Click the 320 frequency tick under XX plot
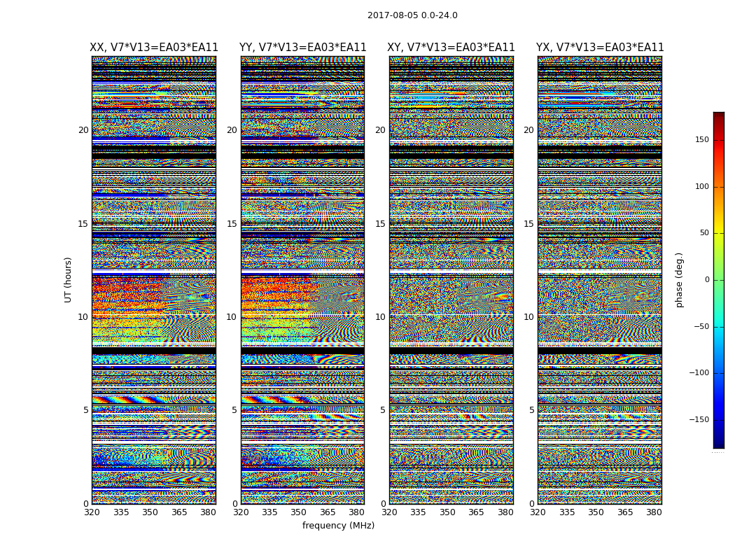Image resolution: width=735 pixels, height=560 pixels. pyautogui.click(x=92, y=512)
